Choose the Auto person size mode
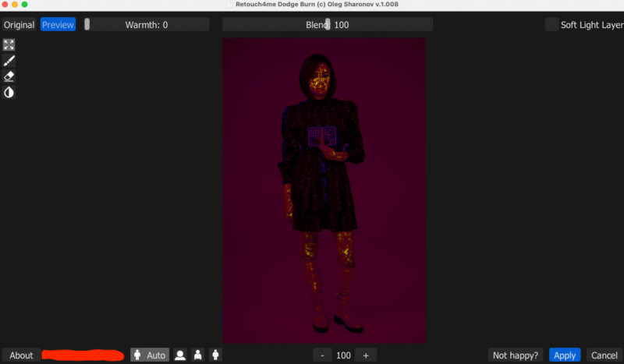Image resolution: width=624 pixels, height=364 pixels. (x=150, y=355)
